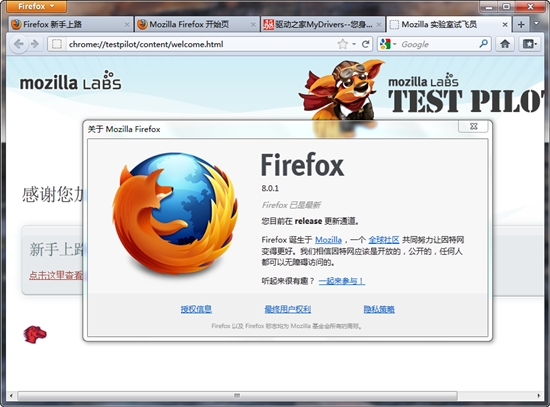Open the Google search engine selector

pyautogui.click(x=388, y=44)
